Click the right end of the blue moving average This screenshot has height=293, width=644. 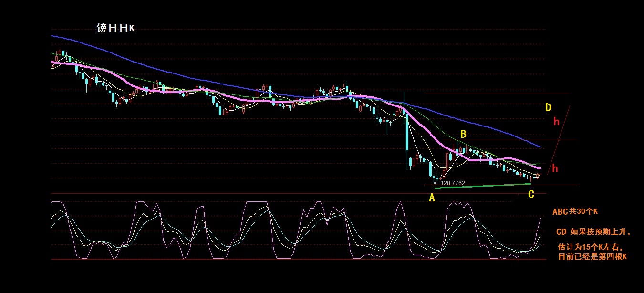click(539, 146)
